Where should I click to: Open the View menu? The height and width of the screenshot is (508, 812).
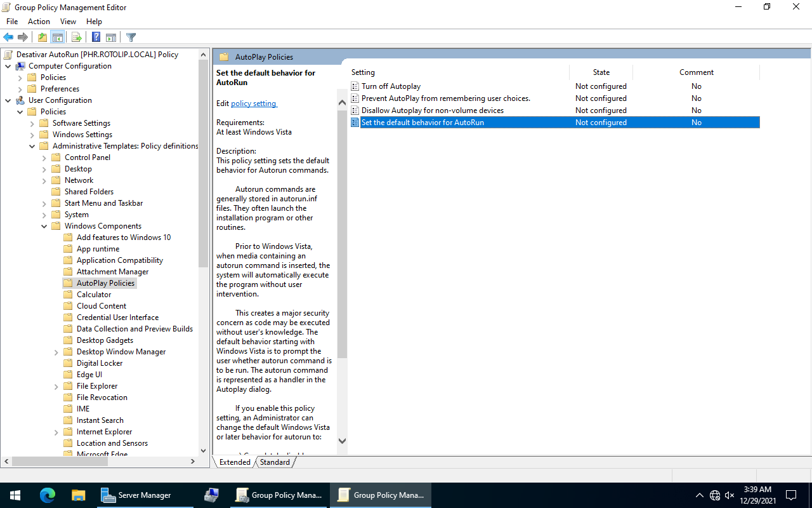click(68, 21)
